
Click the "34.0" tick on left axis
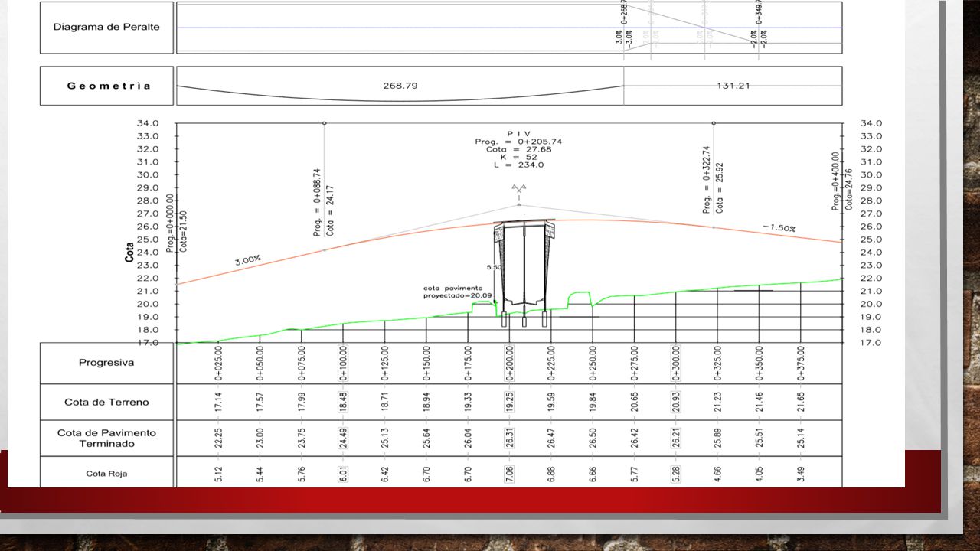149,123
